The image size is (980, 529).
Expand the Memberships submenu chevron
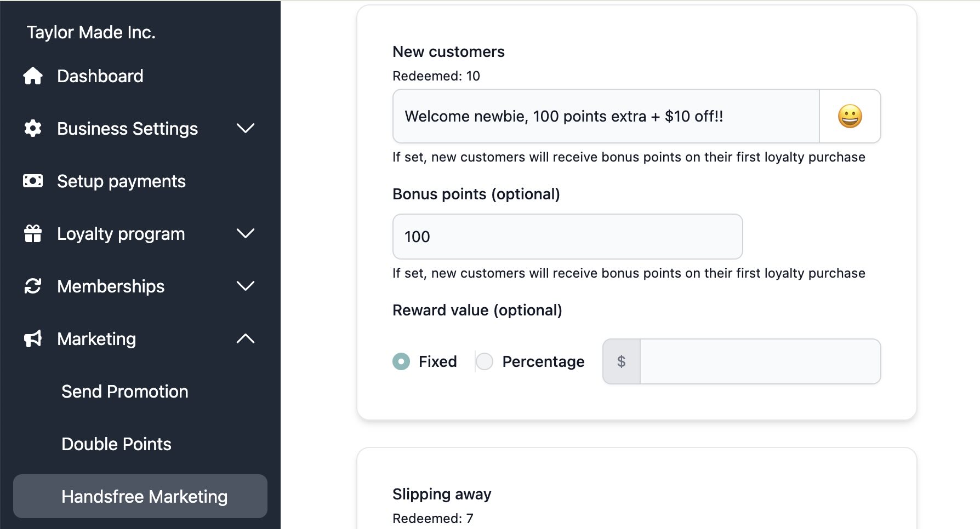(246, 286)
